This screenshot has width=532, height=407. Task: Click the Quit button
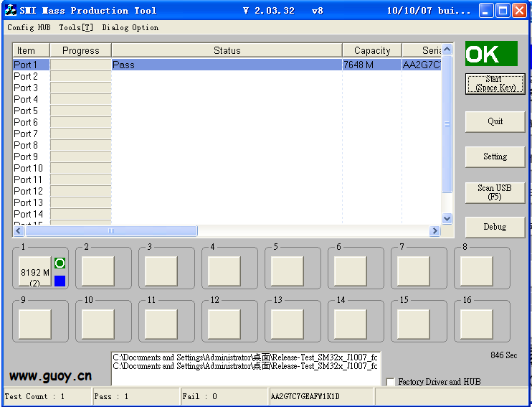[495, 121]
